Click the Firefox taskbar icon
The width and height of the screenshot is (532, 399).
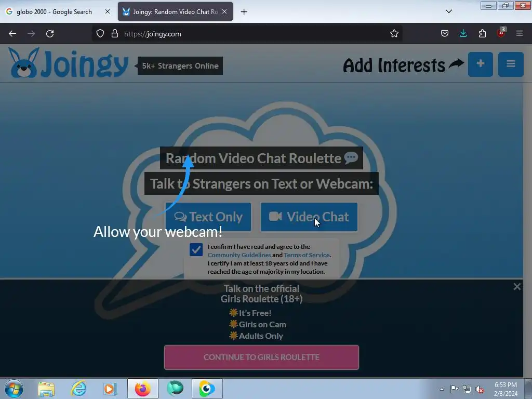tap(143, 389)
